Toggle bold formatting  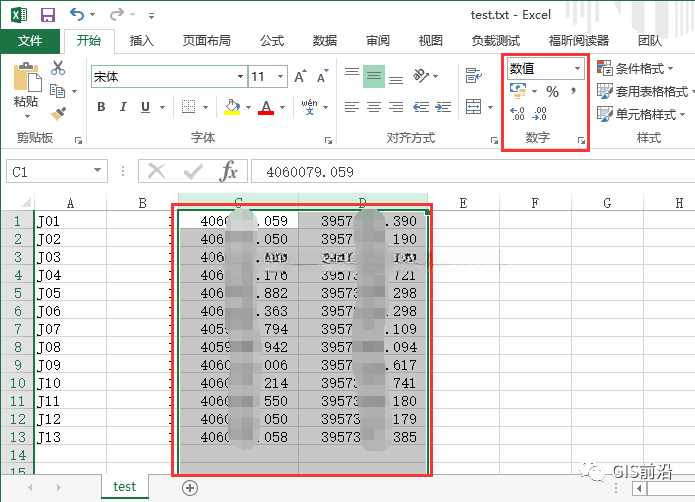(101, 107)
